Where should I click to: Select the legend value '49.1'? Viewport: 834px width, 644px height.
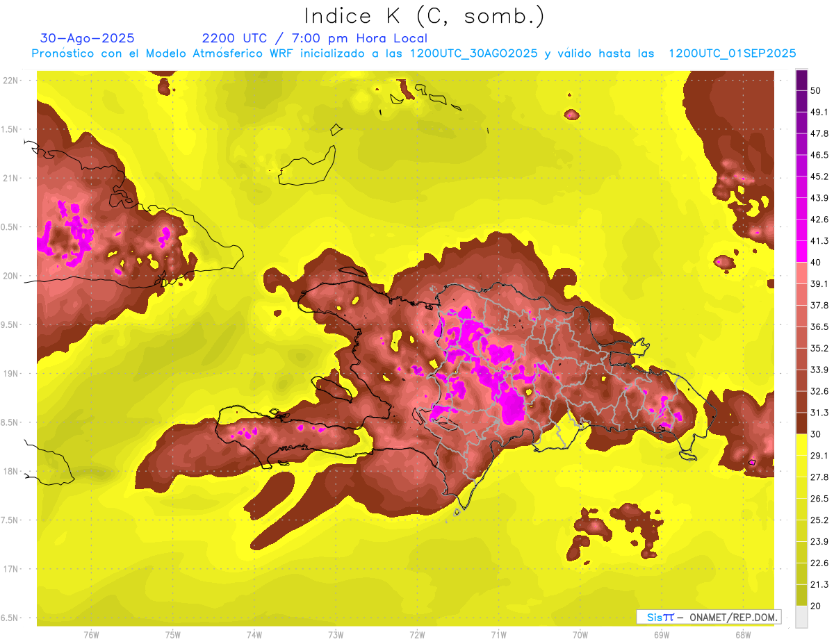click(x=819, y=113)
